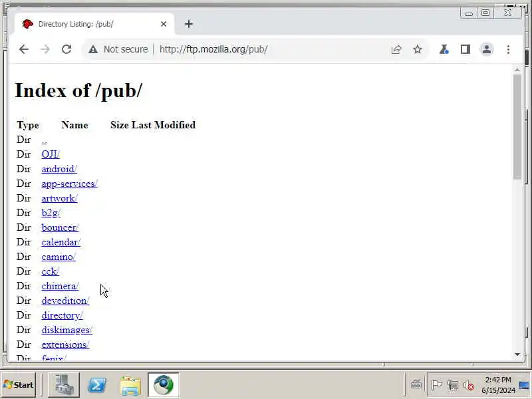Open the taskbar clock showing 2:42 PM
The width and height of the screenshot is (532, 399).
click(x=498, y=385)
